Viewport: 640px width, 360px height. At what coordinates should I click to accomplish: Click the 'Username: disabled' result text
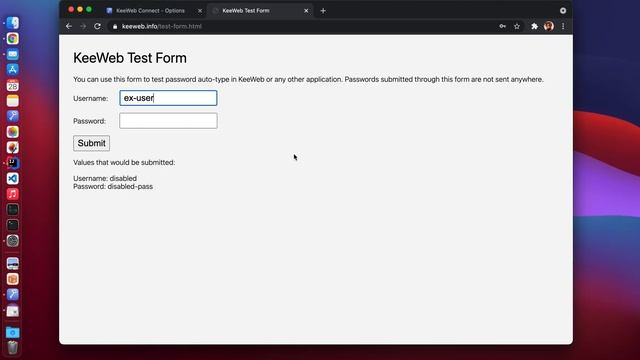click(105, 178)
